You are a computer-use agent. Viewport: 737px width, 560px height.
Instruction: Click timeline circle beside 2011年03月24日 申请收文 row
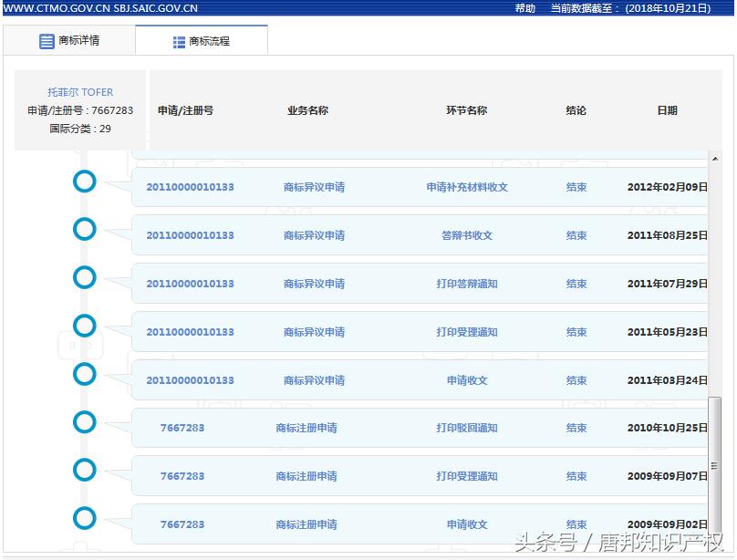tap(84, 374)
